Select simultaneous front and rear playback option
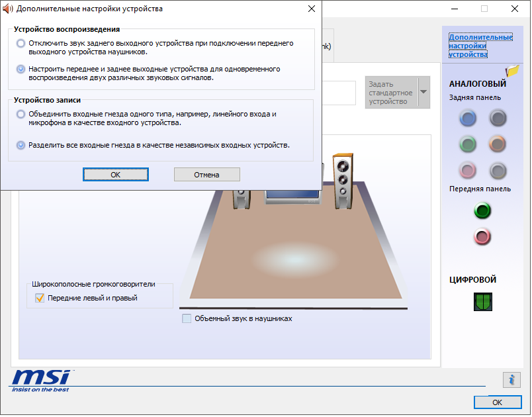The image size is (532, 417). pyautogui.click(x=21, y=69)
